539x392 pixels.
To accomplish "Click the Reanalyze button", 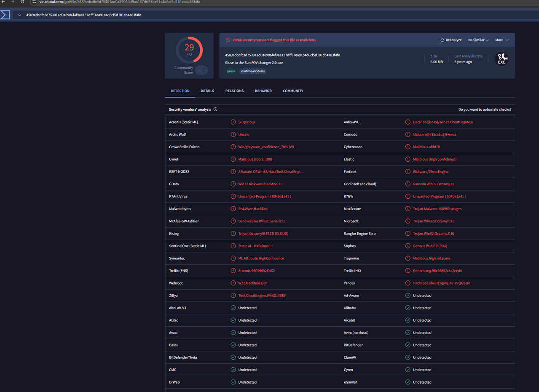I will click(x=451, y=40).
